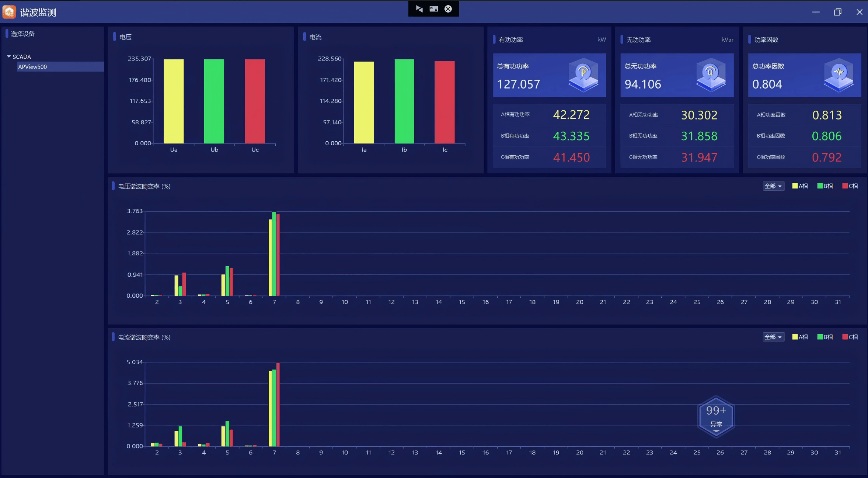Click the fullscreen resize icon in top toolbar
The image size is (868, 478).
433,8
